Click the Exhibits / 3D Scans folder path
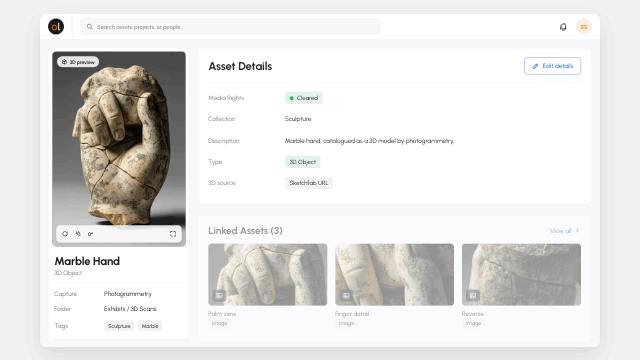This screenshot has width=640, height=360. click(x=130, y=309)
